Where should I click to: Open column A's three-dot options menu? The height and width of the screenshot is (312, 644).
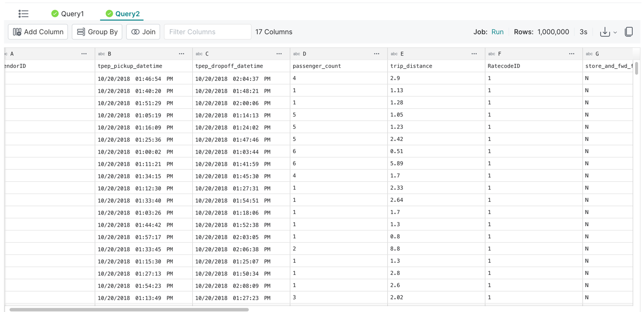84,54
